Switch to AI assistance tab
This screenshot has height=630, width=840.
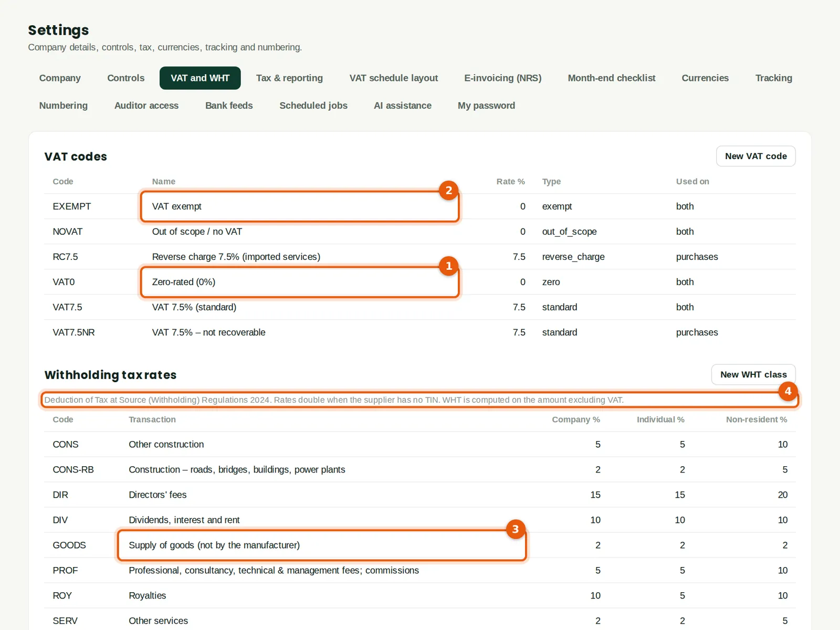coord(403,106)
